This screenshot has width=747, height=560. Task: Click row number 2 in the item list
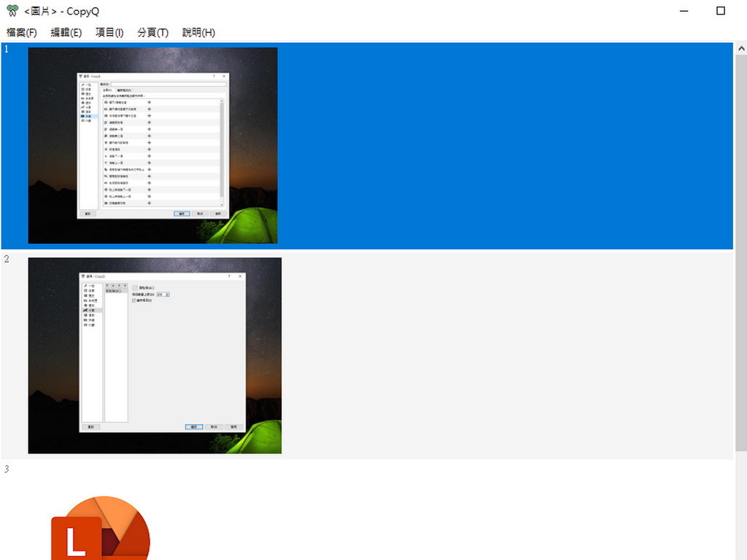click(x=7, y=259)
